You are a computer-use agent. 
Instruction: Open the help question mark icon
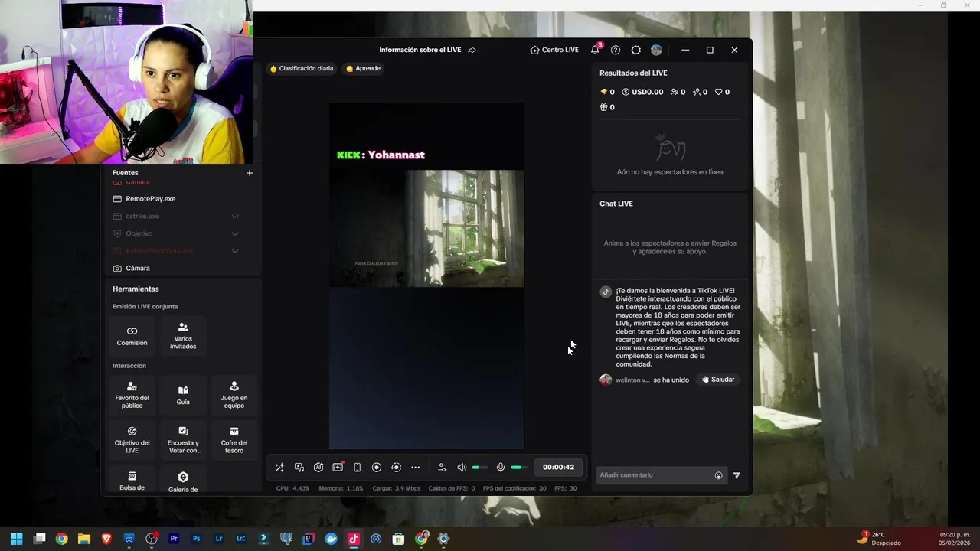(x=616, y=50)
